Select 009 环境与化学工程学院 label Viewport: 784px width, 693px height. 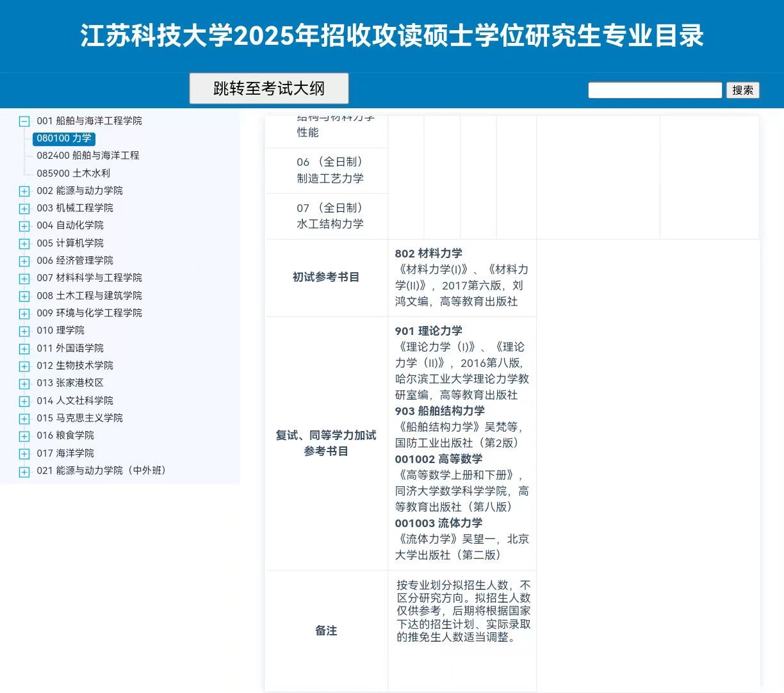[x=89, y=313]
